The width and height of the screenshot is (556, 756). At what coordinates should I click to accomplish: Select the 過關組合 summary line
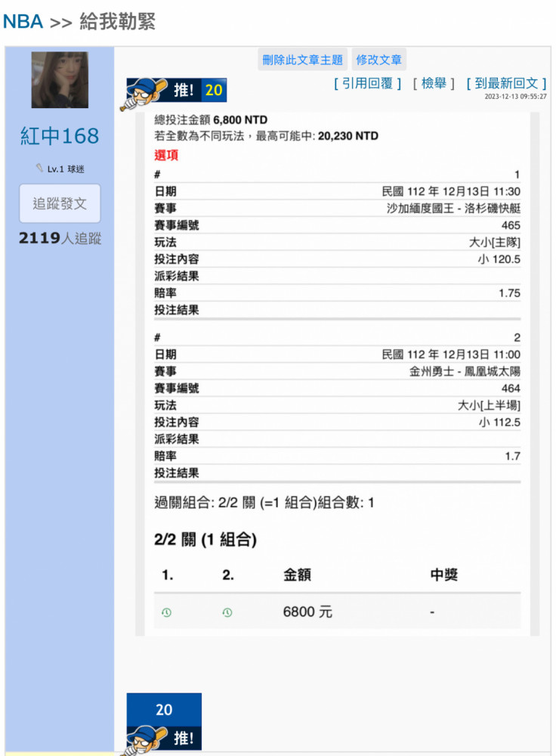tap(264, 503)
